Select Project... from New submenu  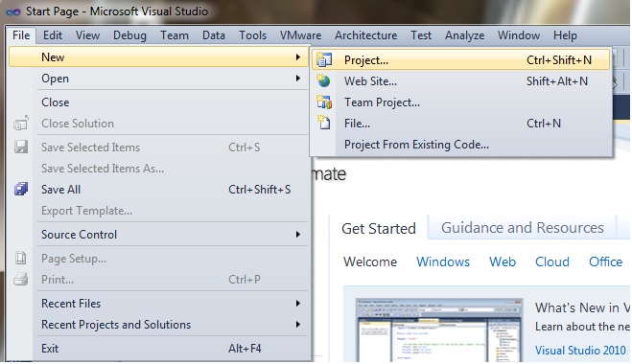point(460,60)
